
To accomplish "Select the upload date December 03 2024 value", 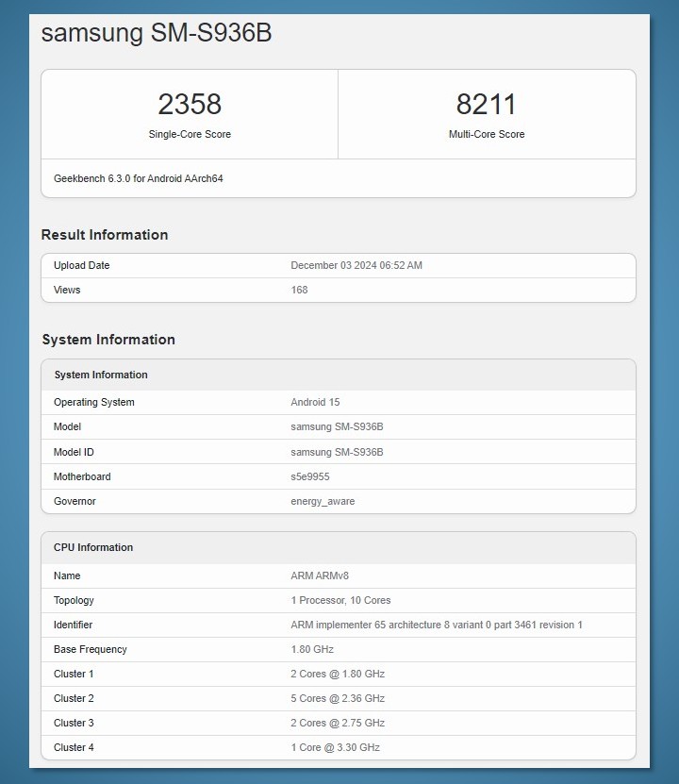I will tap(356, 266).
